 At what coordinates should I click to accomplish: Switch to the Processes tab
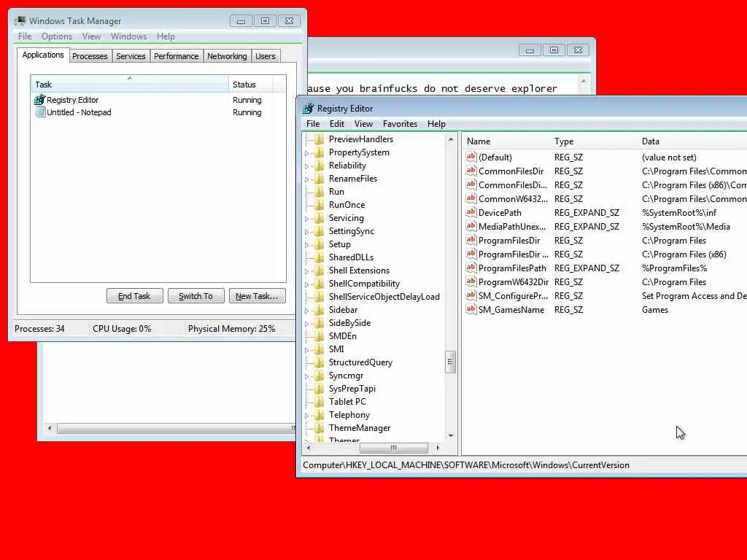90,56
